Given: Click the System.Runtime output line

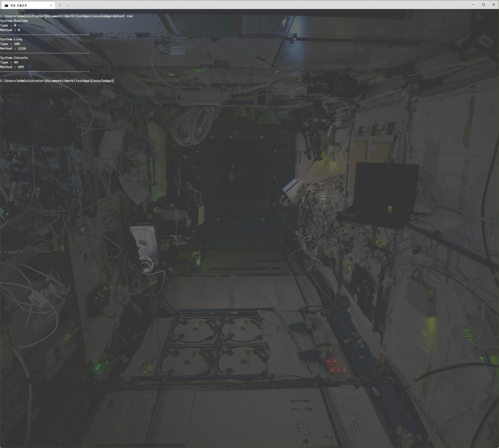Looking at the screenshot, I should coord(14,21).
